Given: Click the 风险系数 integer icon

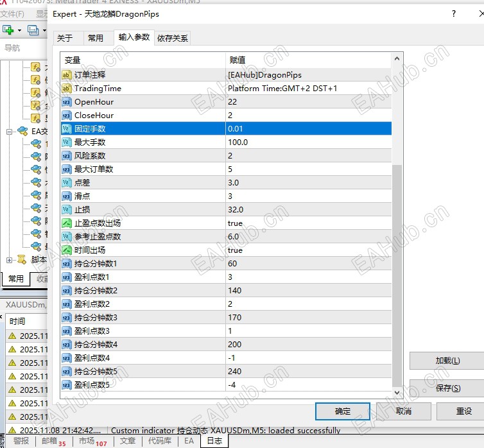Looking at the screenshot, I should [66, 156].
